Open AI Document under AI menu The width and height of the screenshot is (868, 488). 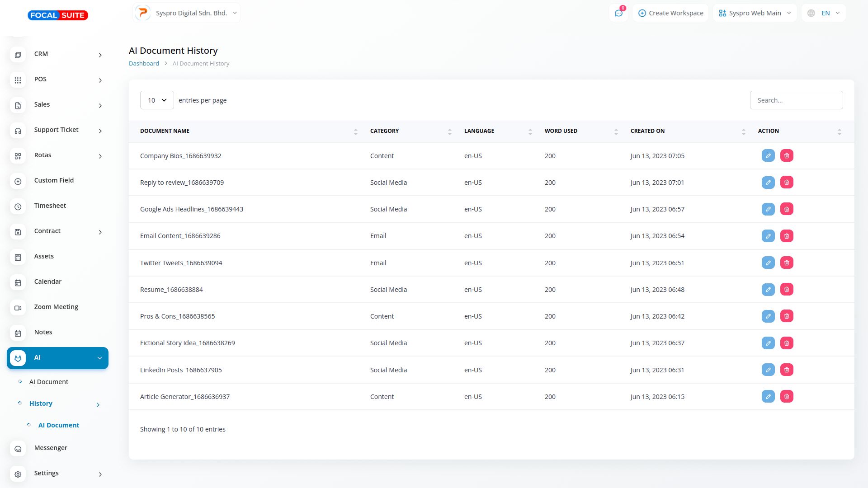tap(49, 382)
